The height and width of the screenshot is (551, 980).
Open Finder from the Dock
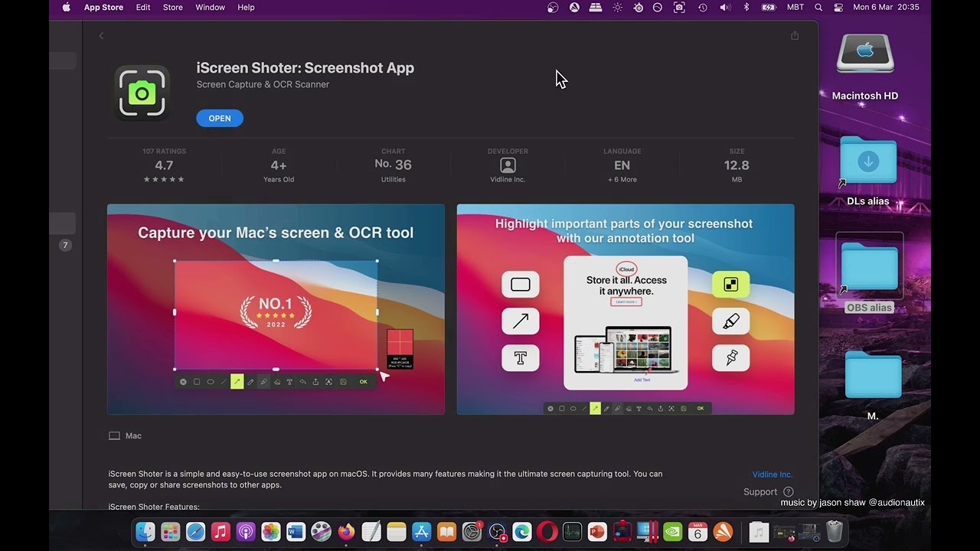pos(145,531)
